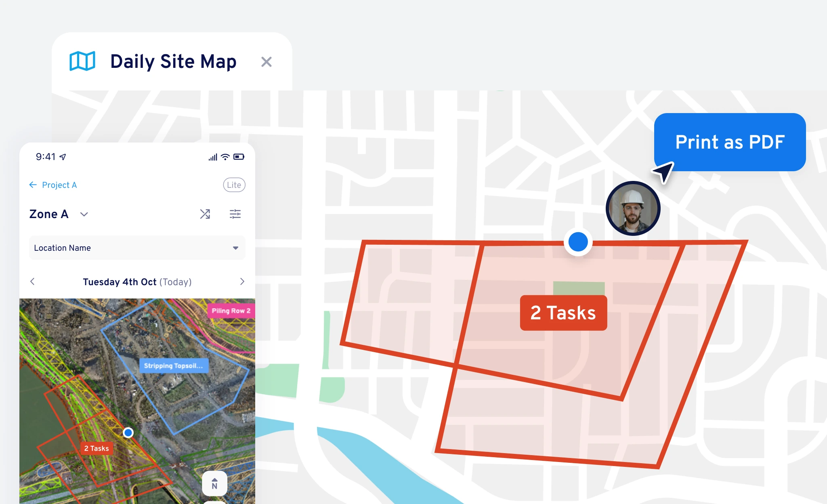Screen dimensions: 827x504
Task: Click the Print as PDF button
Action: [730, 142]
